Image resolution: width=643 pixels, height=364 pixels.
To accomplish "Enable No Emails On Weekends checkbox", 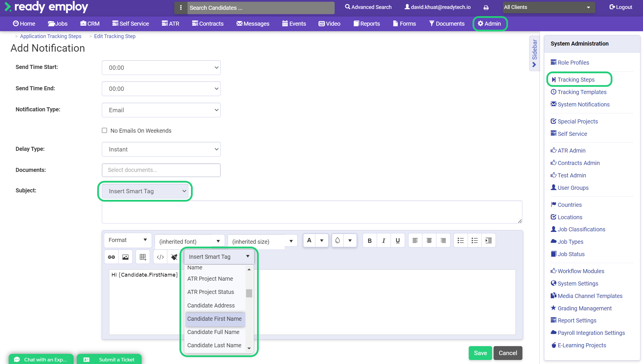I will point(104,130).
